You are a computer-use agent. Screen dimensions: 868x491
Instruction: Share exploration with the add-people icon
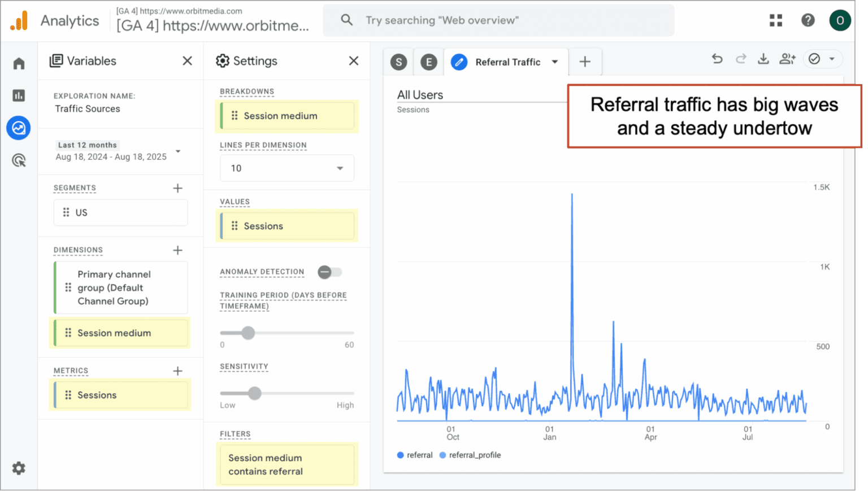click(787, 59)
